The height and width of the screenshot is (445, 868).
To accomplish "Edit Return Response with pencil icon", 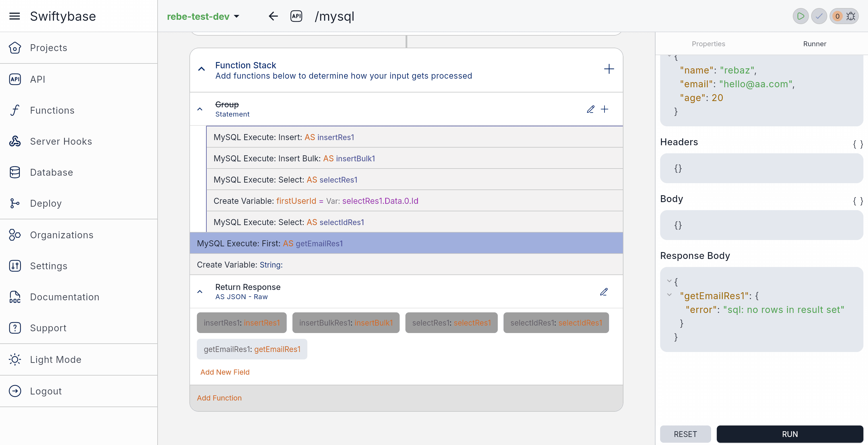I will pyautogui.click(x=604, y=292).
